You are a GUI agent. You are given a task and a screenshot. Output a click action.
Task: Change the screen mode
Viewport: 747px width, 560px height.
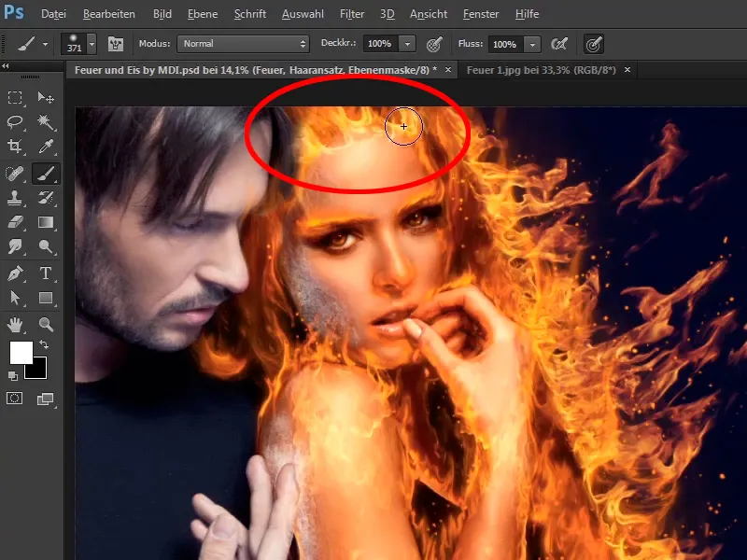(x=46, y=399)
